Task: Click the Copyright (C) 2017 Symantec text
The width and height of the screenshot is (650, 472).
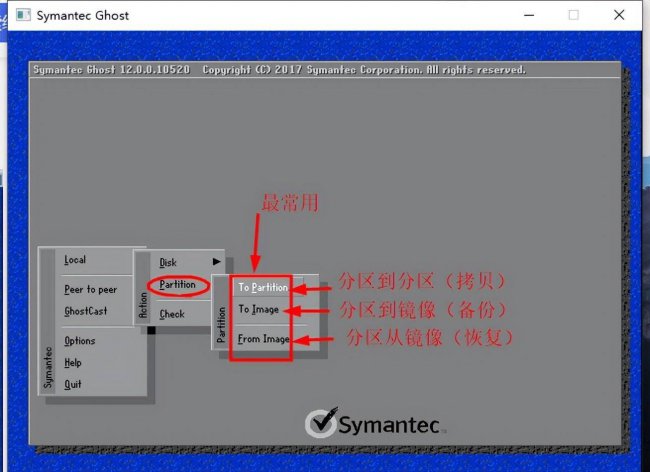Action: point(364,70)
